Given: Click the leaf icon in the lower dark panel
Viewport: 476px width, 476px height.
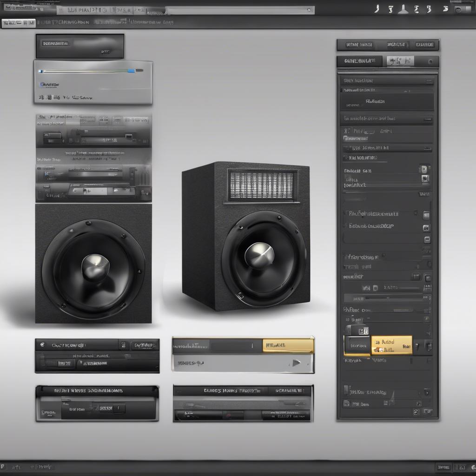Looking at the screenshot, I should coord(42,344).
